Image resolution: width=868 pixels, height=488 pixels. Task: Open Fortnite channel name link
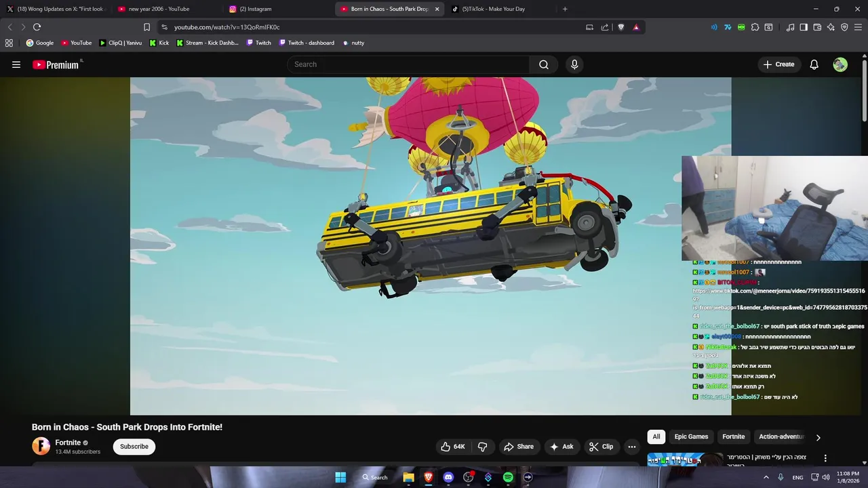pyautogui.click(x=68, y=443)
